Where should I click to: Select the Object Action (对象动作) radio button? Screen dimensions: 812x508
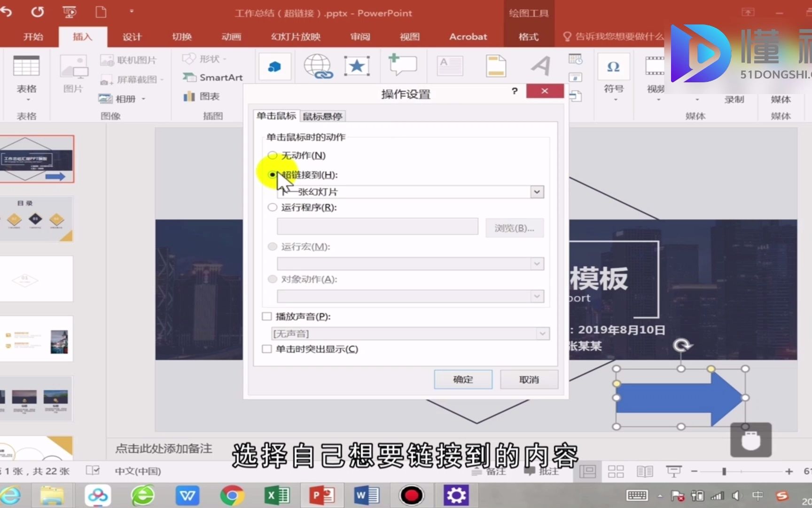pos(272,279)
